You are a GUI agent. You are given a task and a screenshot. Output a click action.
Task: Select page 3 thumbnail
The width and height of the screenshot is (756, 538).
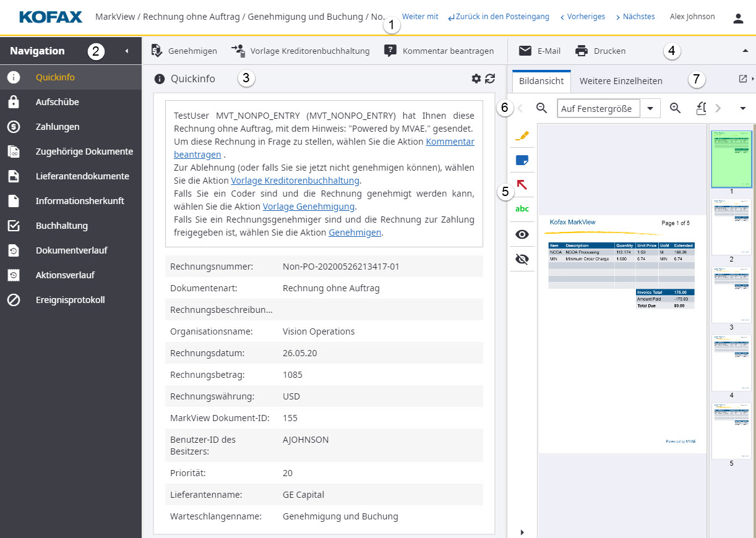tap(731, 295)
